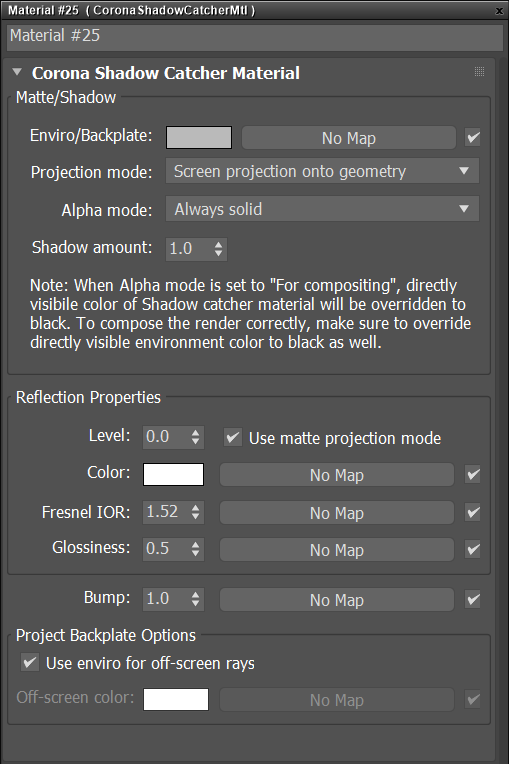Open the Reflection Color No Map slot
Image resolution: width=509 pixels, height=764 pixels.
(x=337, y=475)
